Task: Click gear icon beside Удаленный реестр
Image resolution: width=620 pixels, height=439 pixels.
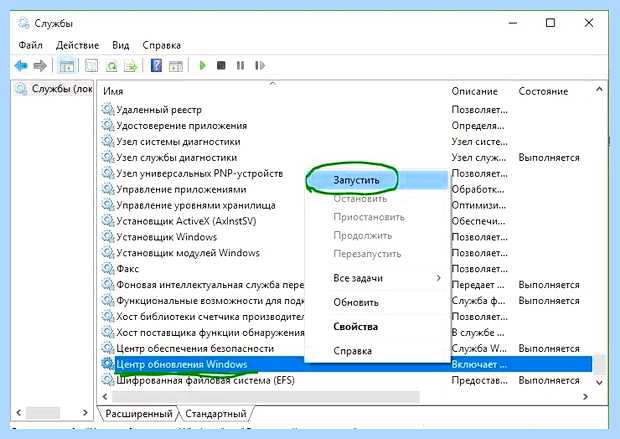Action: point(108,109)
